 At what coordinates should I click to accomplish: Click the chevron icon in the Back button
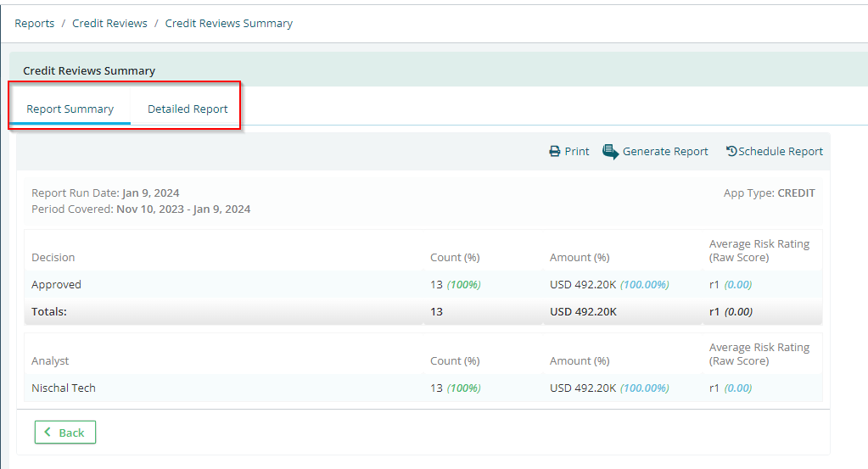point(48,432)
